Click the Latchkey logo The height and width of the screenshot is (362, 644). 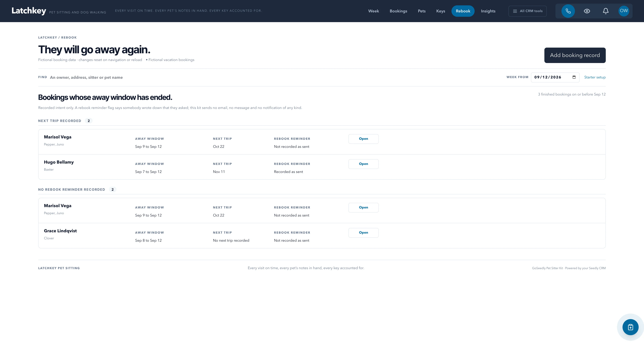coord(29,11)
